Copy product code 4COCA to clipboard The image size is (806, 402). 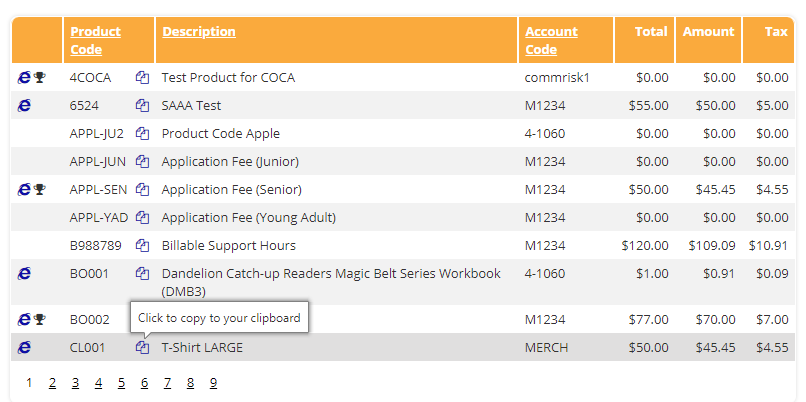pos(142,78)
